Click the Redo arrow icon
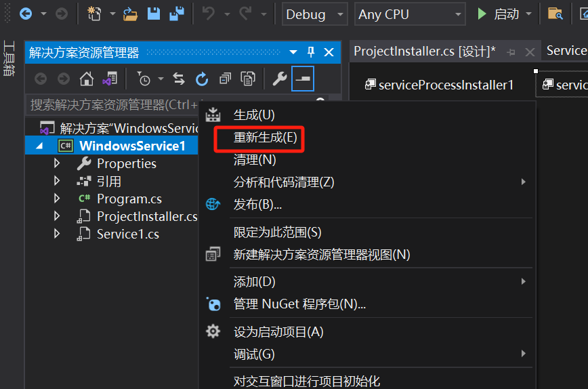The height and width of the screenshot is (389, 588). click(x=245, y=14)
